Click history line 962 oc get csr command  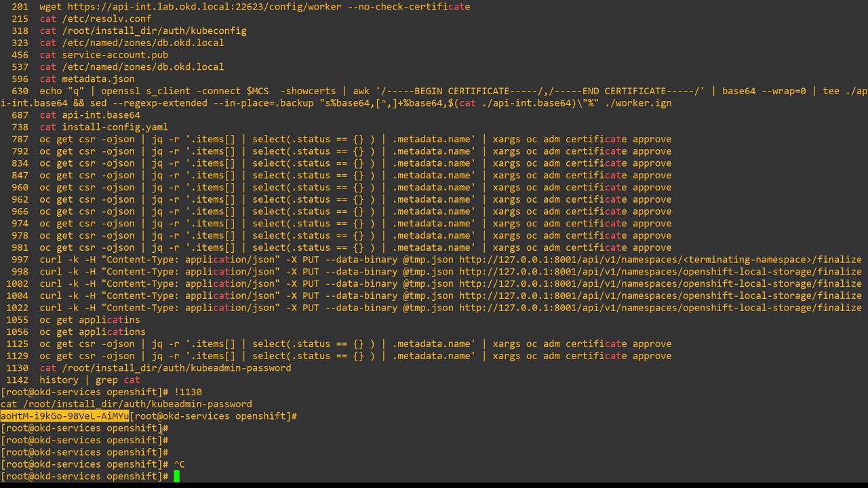pyautogui.click(x=355, y=199)
